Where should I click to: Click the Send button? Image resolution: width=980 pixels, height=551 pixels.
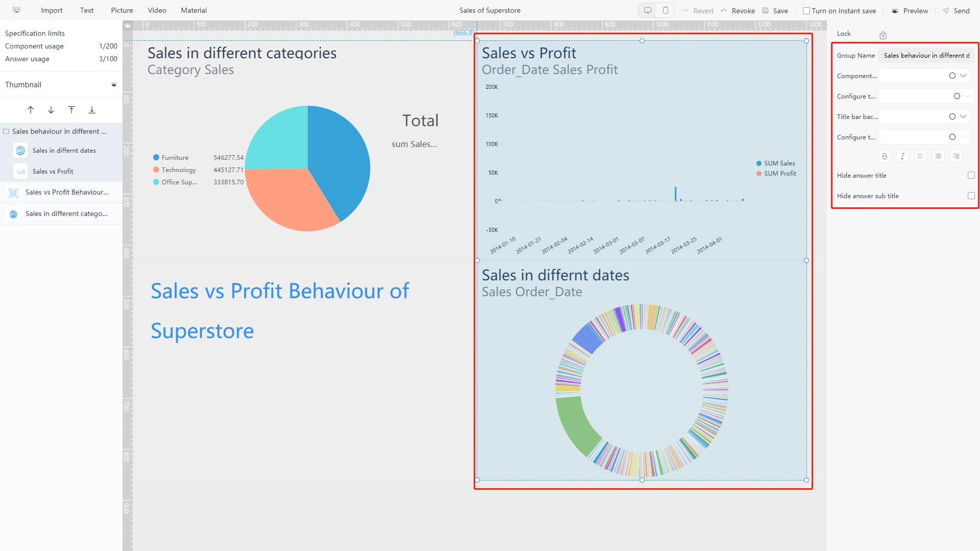[x=956, y=11]
